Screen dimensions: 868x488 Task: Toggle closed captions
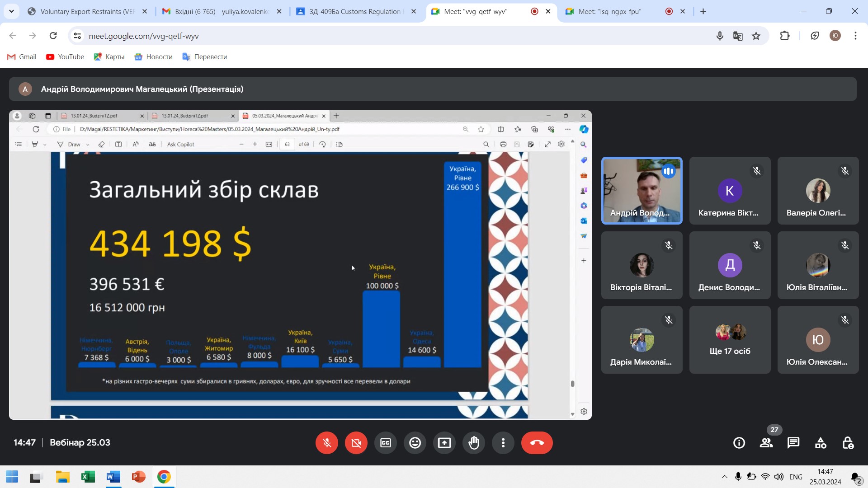pos(385,443)
